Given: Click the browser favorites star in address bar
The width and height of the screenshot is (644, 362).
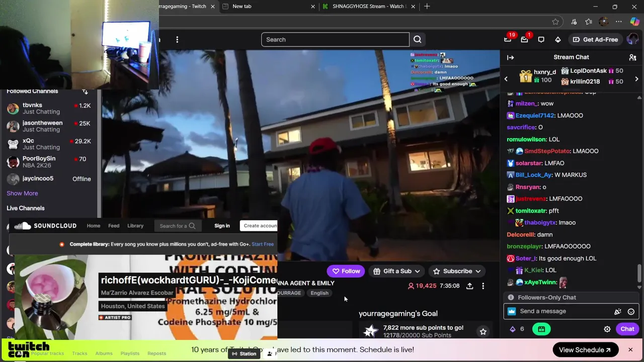Looking at the screenshot, I should click(x=555, y=22).
